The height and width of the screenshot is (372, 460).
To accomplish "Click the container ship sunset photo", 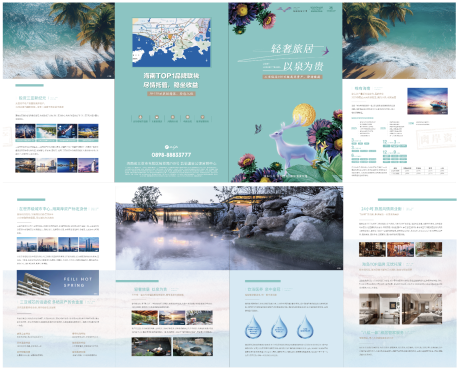I will pyautogui.click(x=427, y=101).
